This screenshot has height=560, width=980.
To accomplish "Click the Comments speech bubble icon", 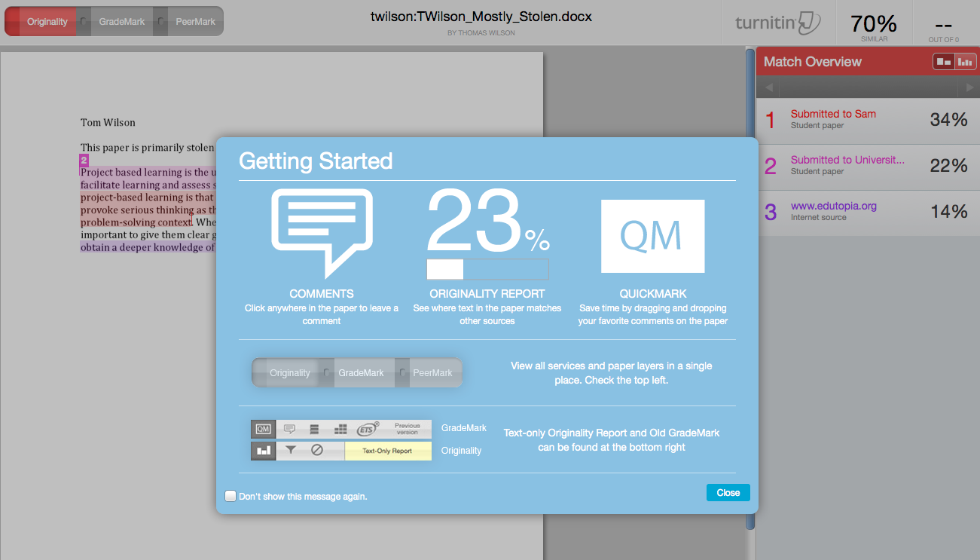I will [322, 232].
